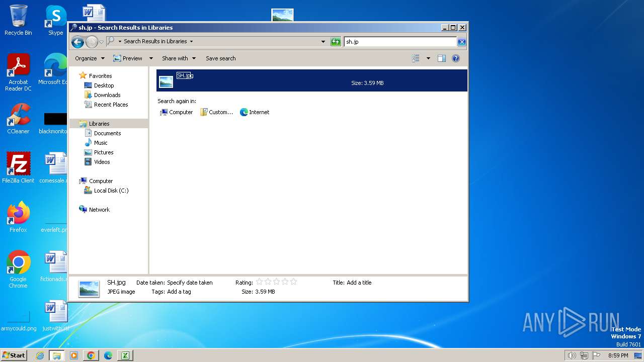Open Chrome from taskbar

[91, 355]
